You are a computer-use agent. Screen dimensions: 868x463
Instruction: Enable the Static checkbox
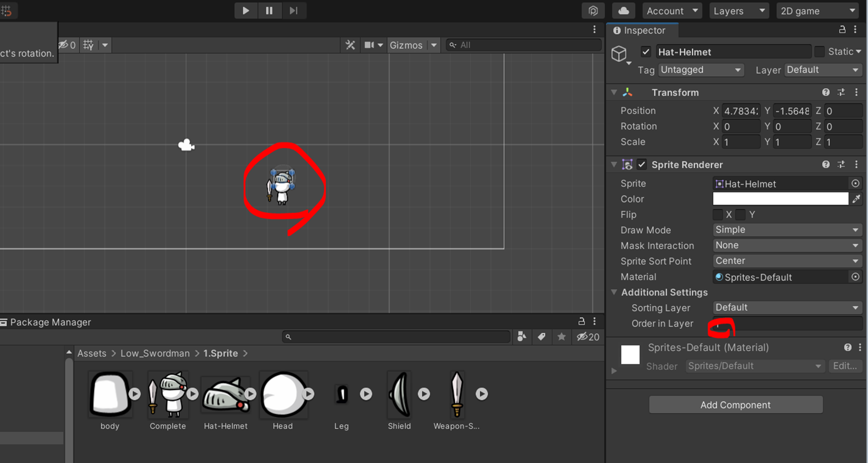click(820, 52)
